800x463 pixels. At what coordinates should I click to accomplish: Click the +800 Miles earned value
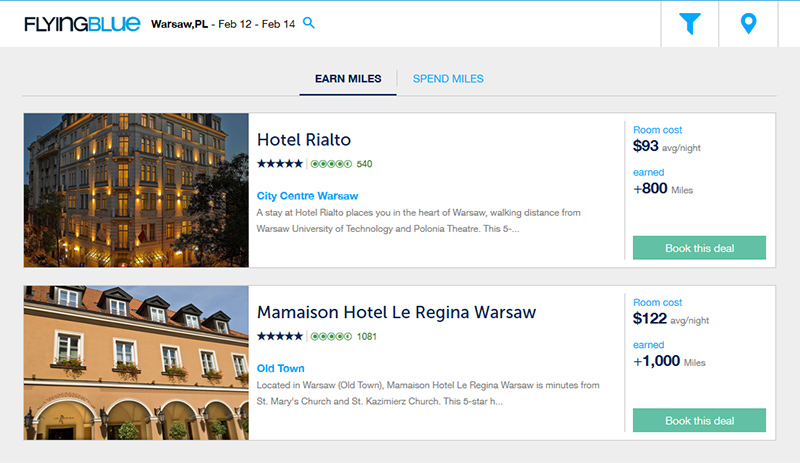click(x=663, y=189)
